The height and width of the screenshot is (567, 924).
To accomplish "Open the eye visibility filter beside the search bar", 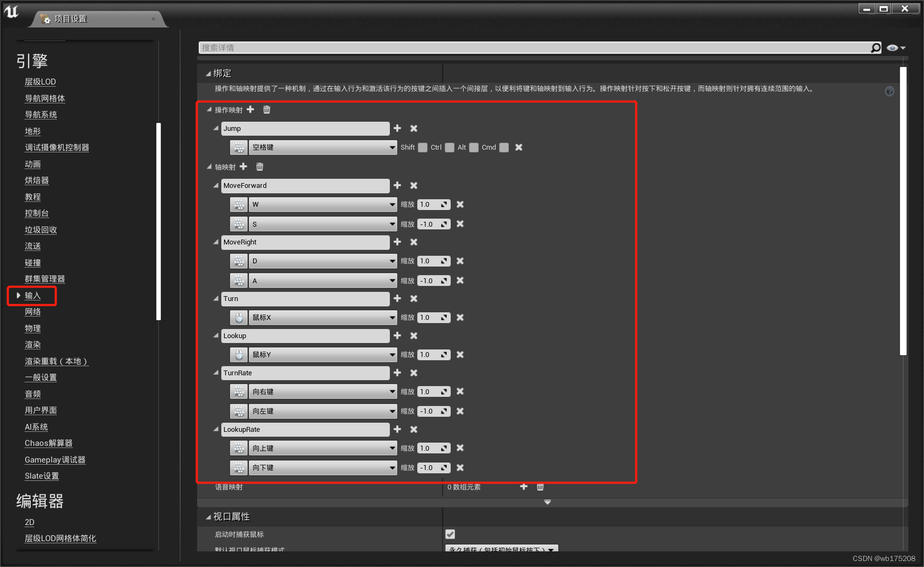I will click(x=893, y=47).
